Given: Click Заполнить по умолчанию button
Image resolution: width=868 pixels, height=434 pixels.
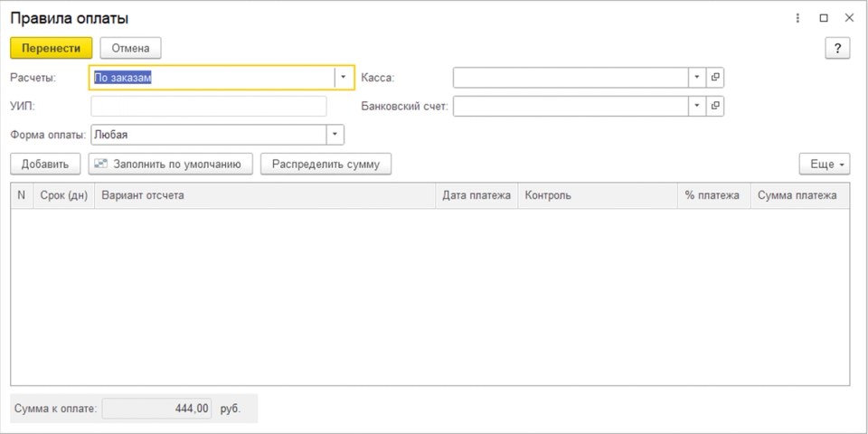Looking at the screenshot, I should pyautogui.click(x=171, y=164).
